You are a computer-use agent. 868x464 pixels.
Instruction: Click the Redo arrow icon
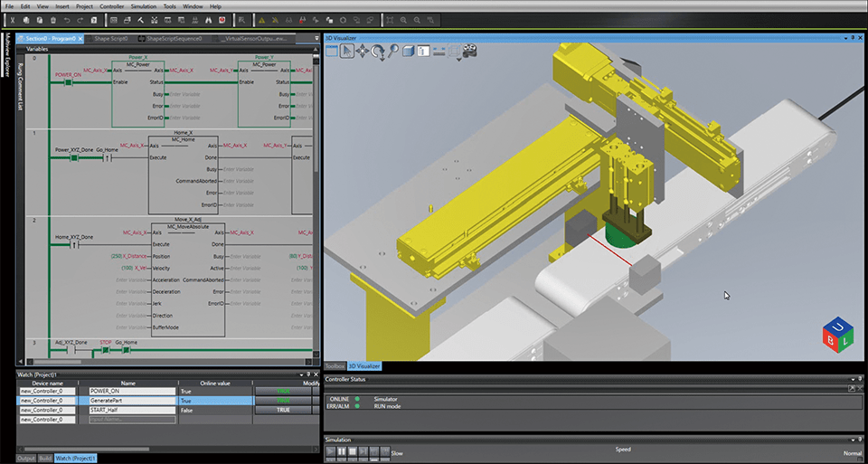click(x=80, y=20)
